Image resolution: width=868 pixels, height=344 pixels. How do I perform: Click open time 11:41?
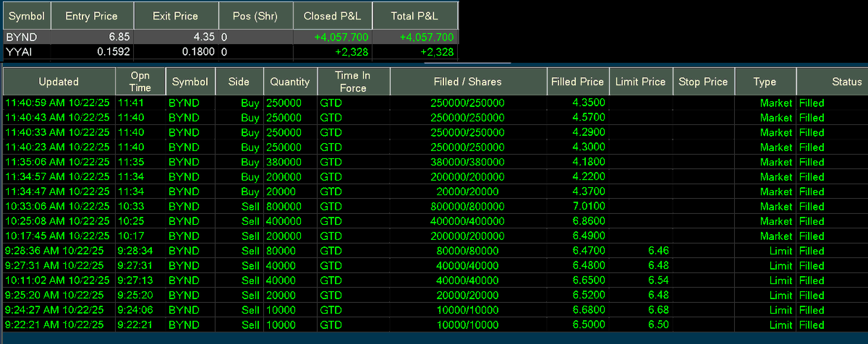point(131,103)
